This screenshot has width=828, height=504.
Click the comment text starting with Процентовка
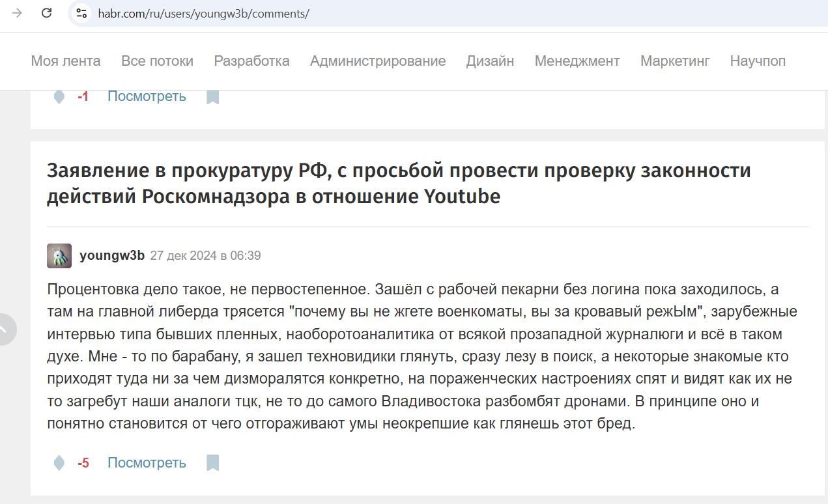(422, 356)
